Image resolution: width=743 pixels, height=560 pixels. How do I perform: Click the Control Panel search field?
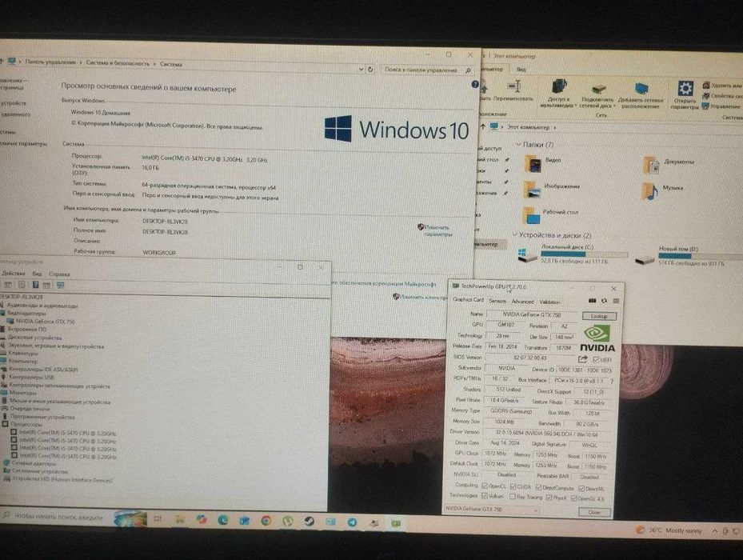(x=427, y=70)
